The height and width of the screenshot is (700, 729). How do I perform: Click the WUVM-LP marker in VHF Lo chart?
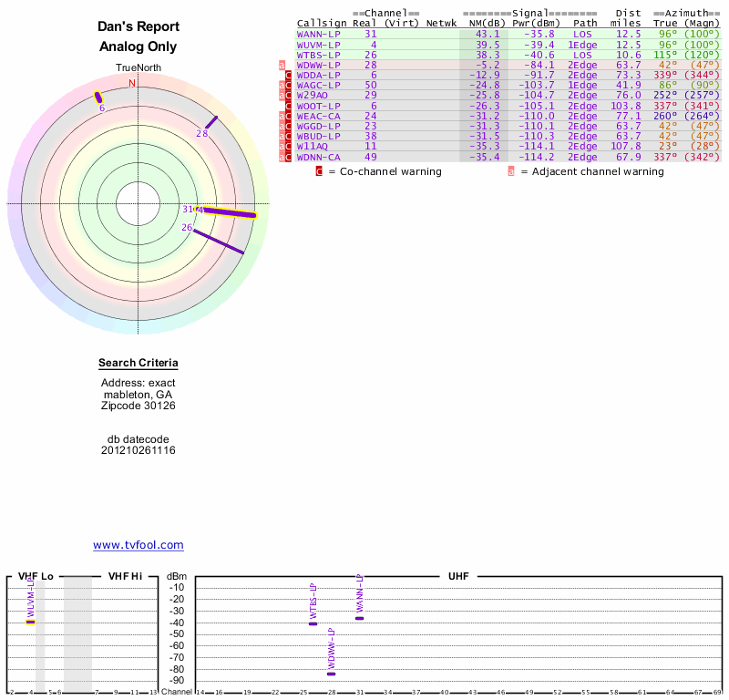click(x=30, y=622)
